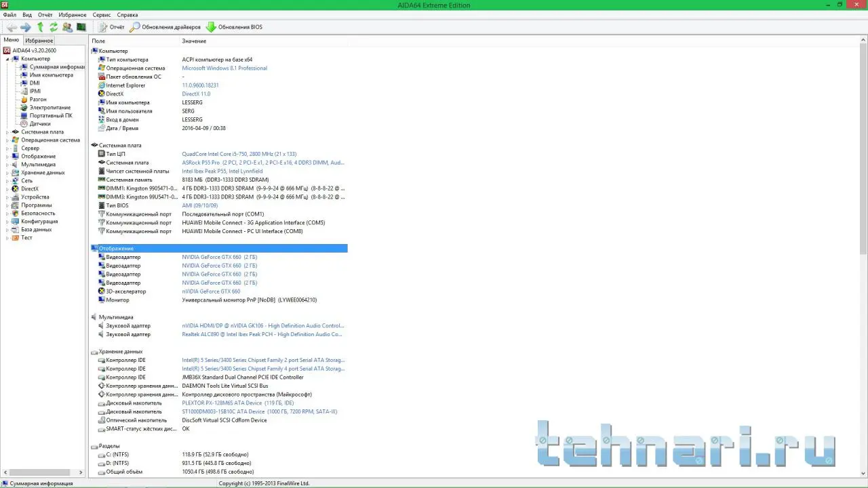Viewport: 868px width, 488px height.
Task: Click the Значение column header
Action: tap(194, 41)
